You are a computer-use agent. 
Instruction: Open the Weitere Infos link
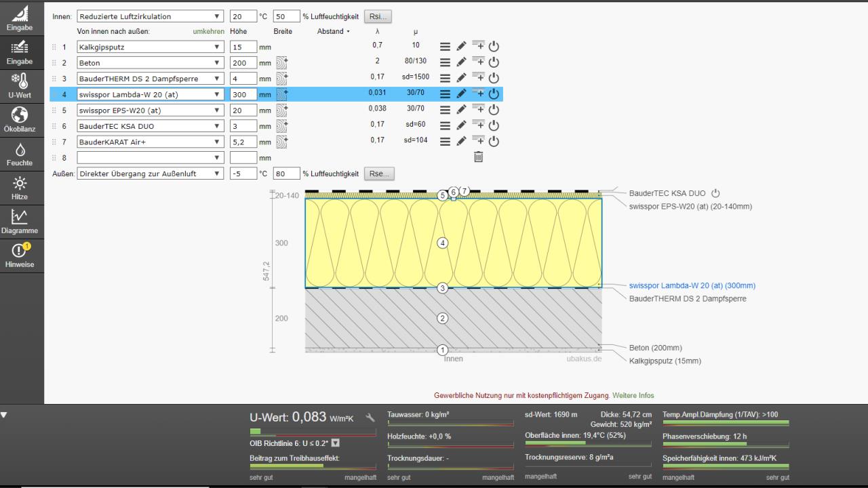coord(633,395)
